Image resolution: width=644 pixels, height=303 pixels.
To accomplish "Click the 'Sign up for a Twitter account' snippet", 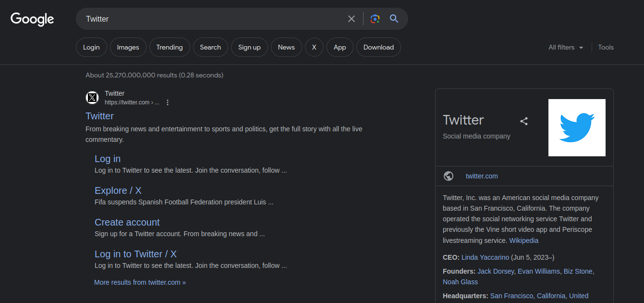I will tap(180, 234).
